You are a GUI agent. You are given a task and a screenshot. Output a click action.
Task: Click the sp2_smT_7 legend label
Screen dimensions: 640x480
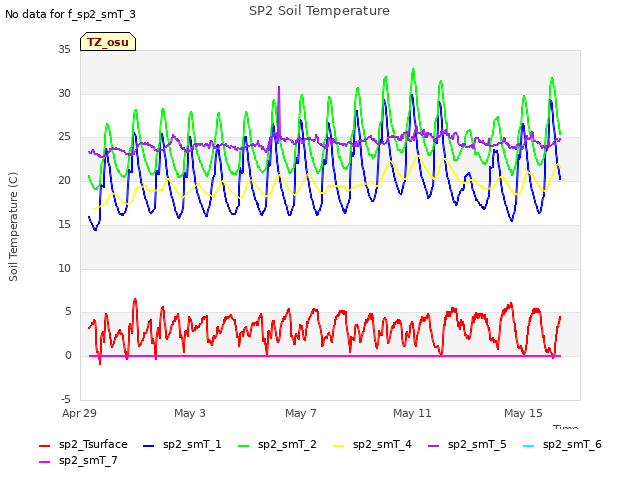coord(88,460)
